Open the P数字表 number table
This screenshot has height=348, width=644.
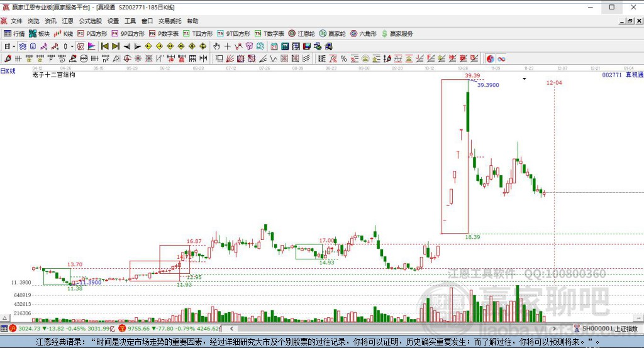(x=164, y=34)
